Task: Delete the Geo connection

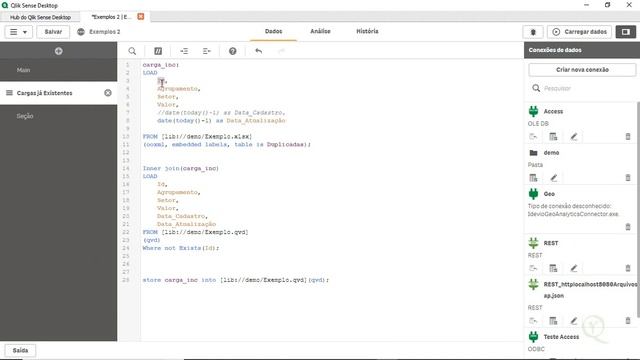Action: pos(628,227)
